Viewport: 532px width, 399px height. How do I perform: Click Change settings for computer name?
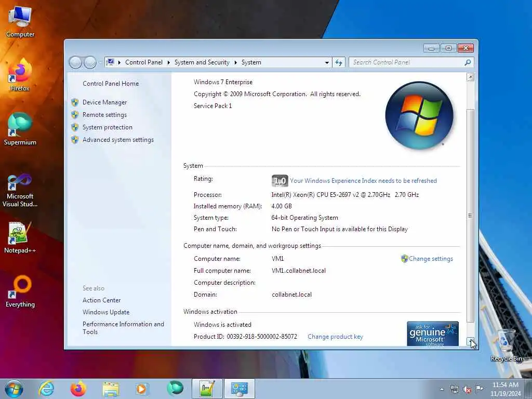[x=431, y=259]
